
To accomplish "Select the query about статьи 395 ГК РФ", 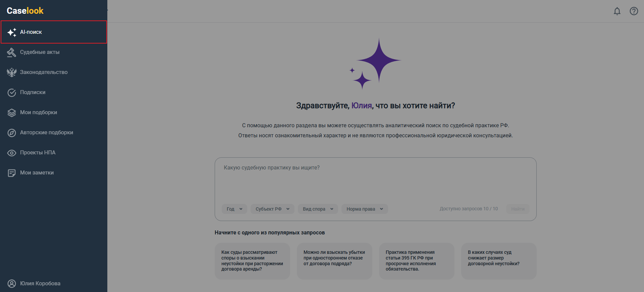I will coord(417,261).
